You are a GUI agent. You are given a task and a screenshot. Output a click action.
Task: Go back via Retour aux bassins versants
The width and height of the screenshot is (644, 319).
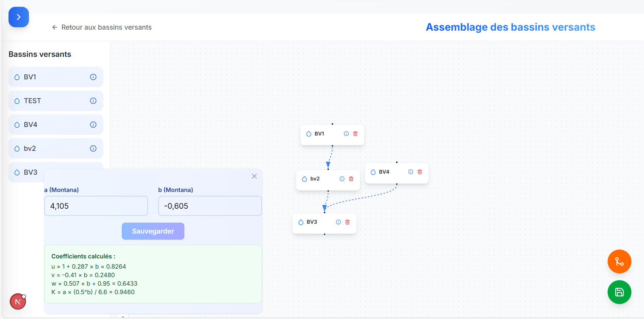point(102,27)
